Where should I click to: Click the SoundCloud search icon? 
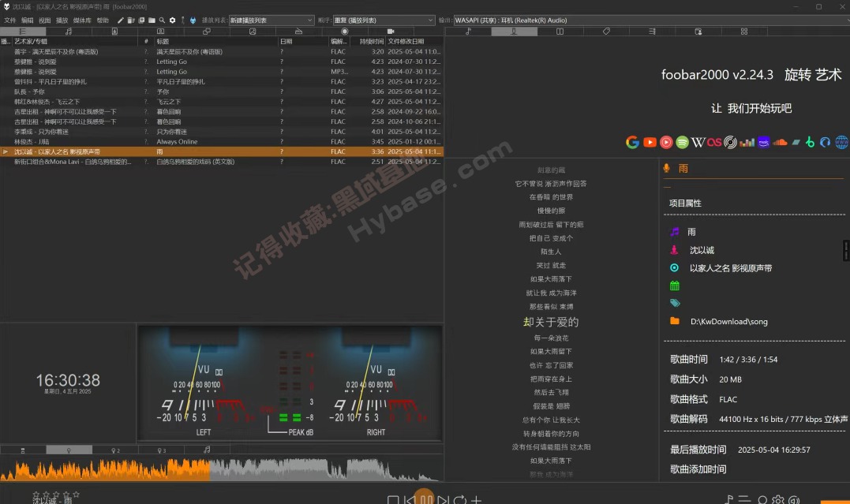[779, 143]
